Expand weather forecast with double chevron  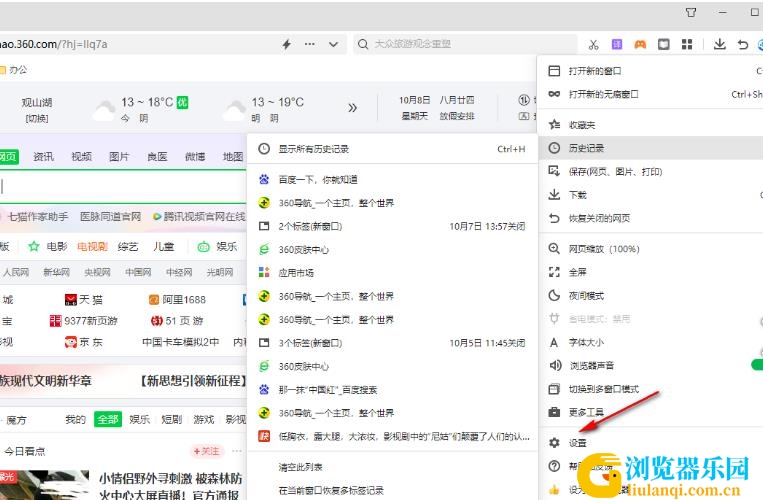click(352, 107)
